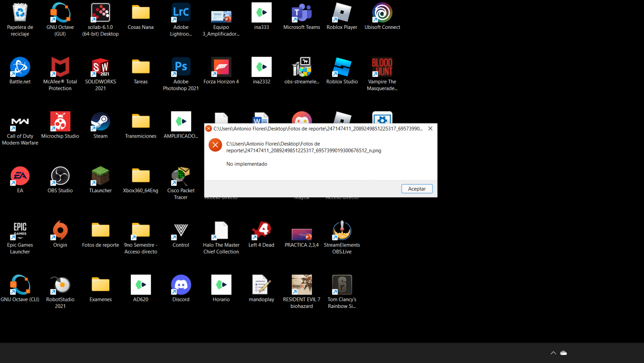The height and width of the screenshot is (363, 644).
Task: Select the mandoplay file icon
Action: (262, 288)
